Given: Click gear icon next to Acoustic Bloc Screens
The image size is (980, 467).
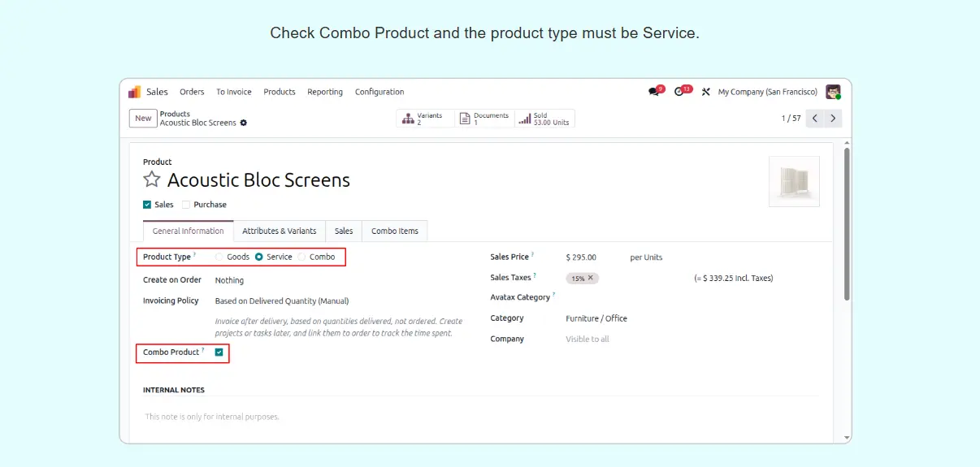Looking at the screenshot, I should click(244, 123).
